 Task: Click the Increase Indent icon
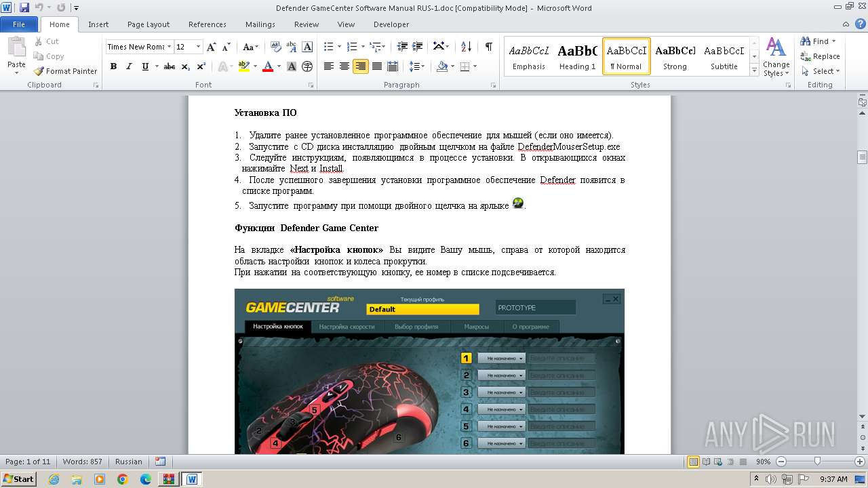coord(418,47)
